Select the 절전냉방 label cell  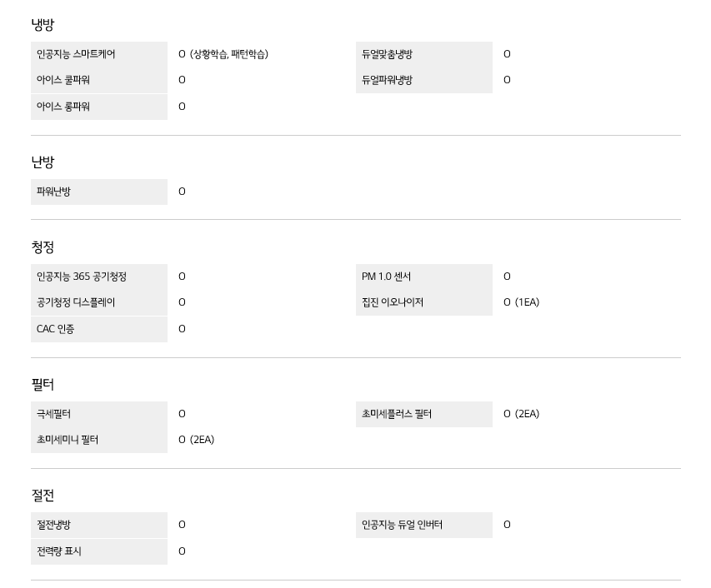click(99, 525)
